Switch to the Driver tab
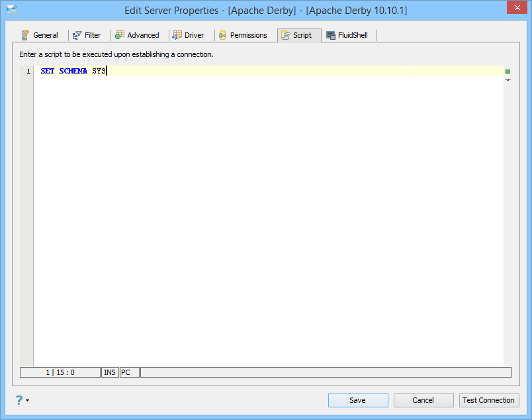This screenshot has width=532, height=420. tap(189, 35)
